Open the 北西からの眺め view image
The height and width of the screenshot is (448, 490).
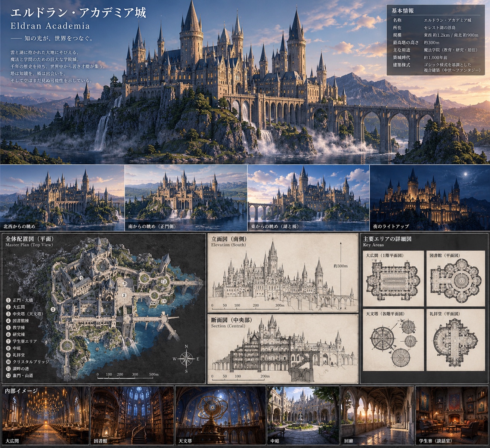point(62,198)
